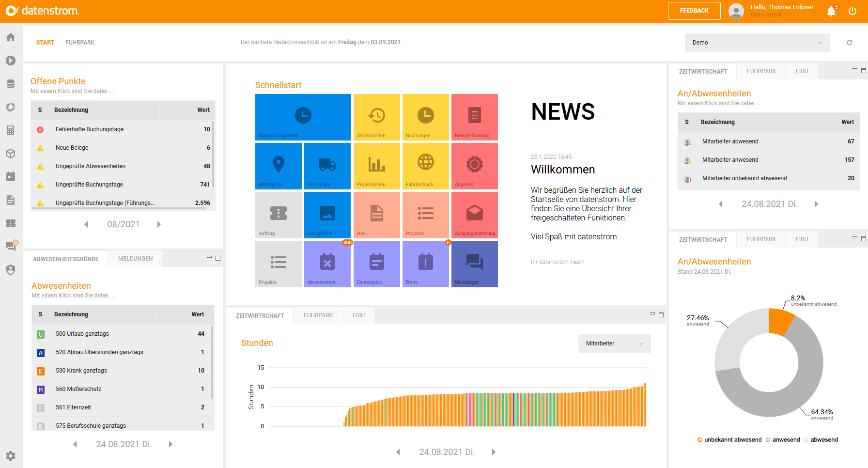Open the Angebot quickstart tile
This screenshot has height=468, width=868.
[x=474, y=166]
